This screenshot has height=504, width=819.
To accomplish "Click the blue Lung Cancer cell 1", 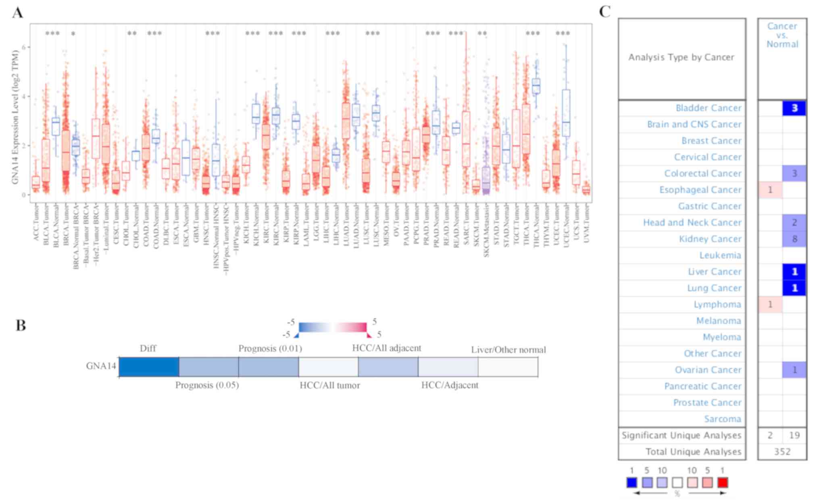I will click(x=794, y=288).
